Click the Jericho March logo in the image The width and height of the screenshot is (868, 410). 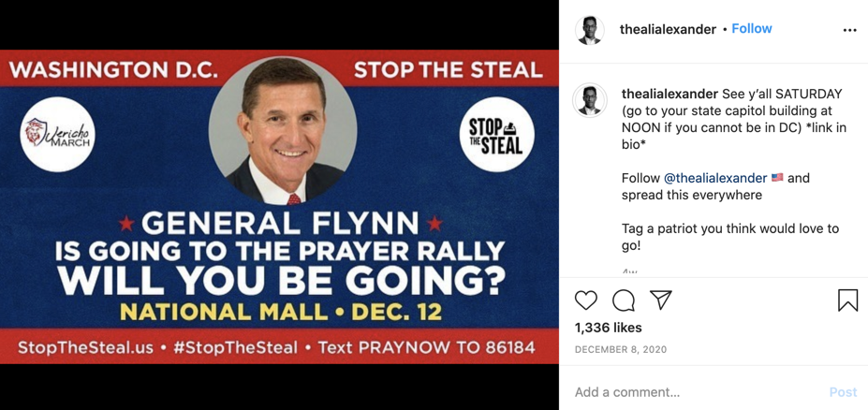58,134
